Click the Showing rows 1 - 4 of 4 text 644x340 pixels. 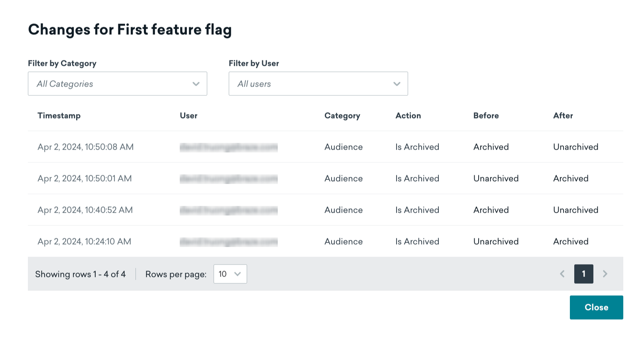coord(80,274)
